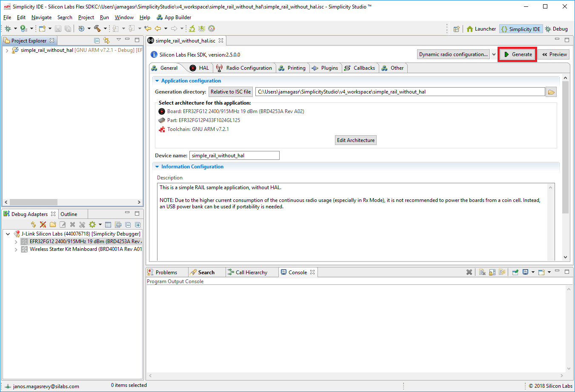Click the green gear Device Configuration icon
Viewport: 575px width, 392px height.
(92, 224)
